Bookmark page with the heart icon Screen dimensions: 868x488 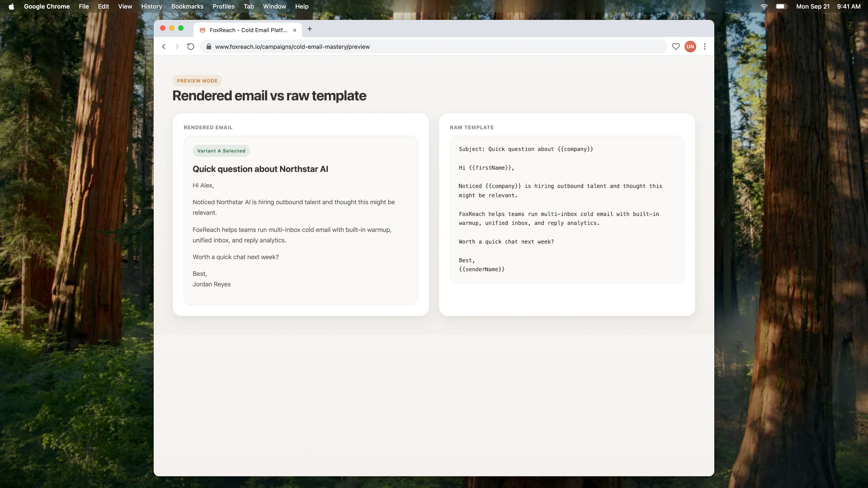(676, 46)
